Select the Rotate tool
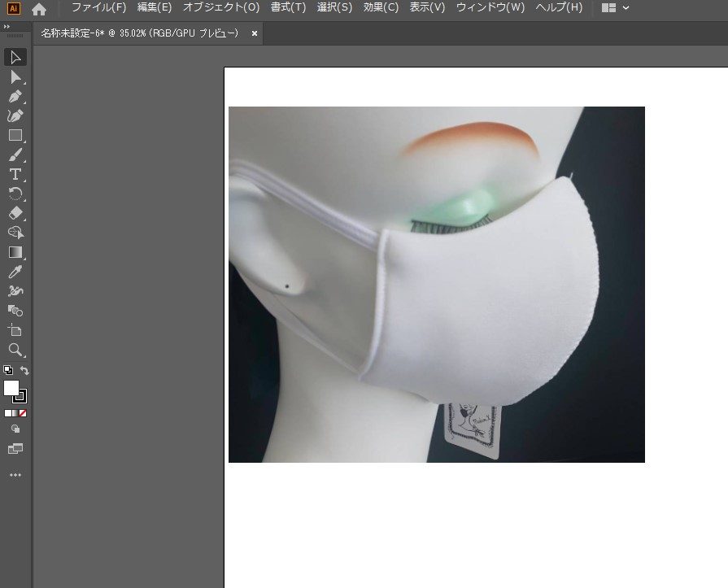The height and width of the screenshot is (588, 728). coord(15,194)
